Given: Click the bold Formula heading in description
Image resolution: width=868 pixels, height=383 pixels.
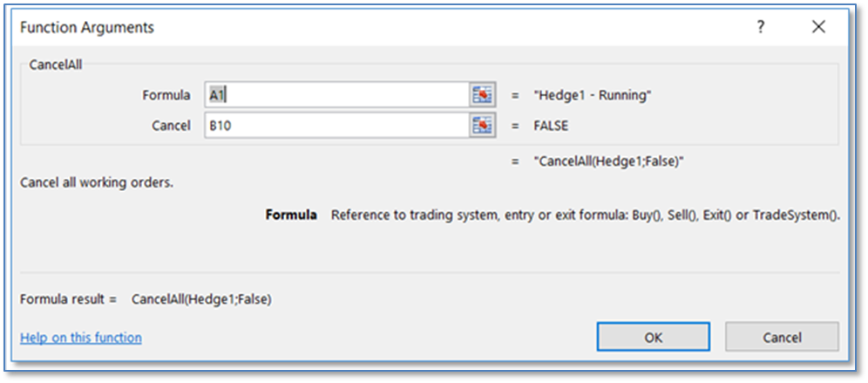Looking at the screenshot, I should [x=291, y=215].
